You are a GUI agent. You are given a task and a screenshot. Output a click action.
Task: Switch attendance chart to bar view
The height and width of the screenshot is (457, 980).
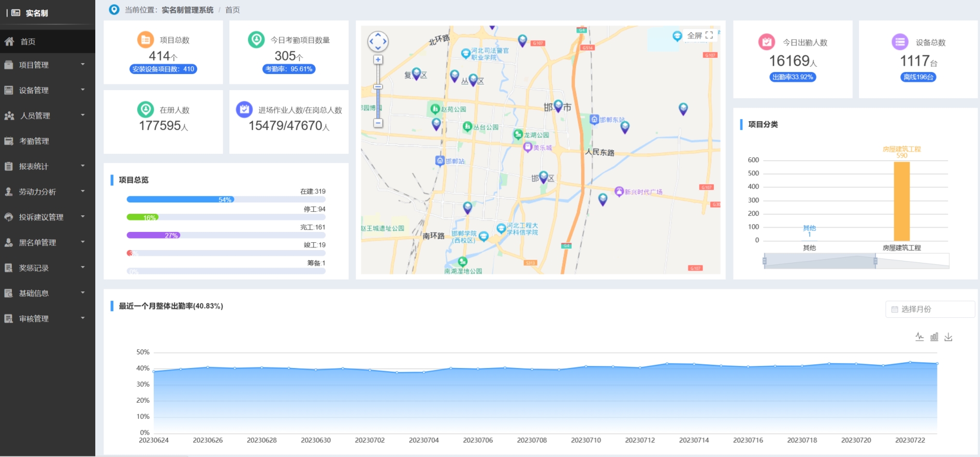tap(934, 337)
